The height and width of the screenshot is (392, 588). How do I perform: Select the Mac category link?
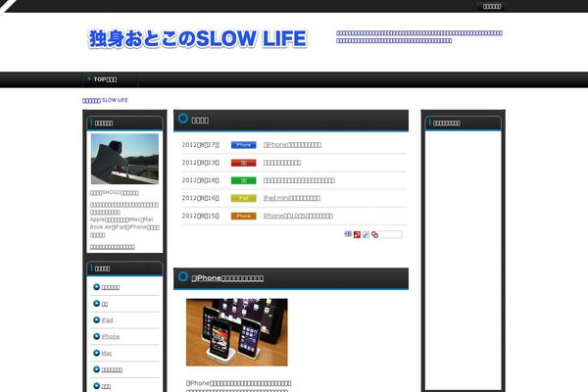(107, 353)
